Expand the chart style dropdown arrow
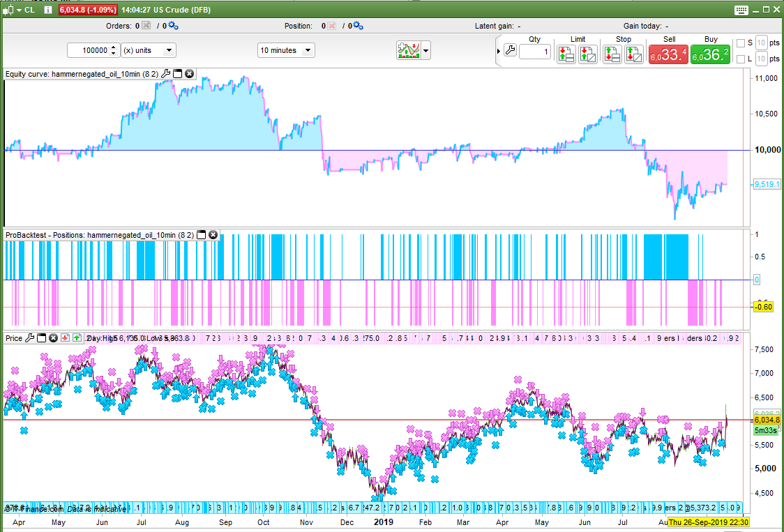784x532 pixels. [x=425, y=50]
